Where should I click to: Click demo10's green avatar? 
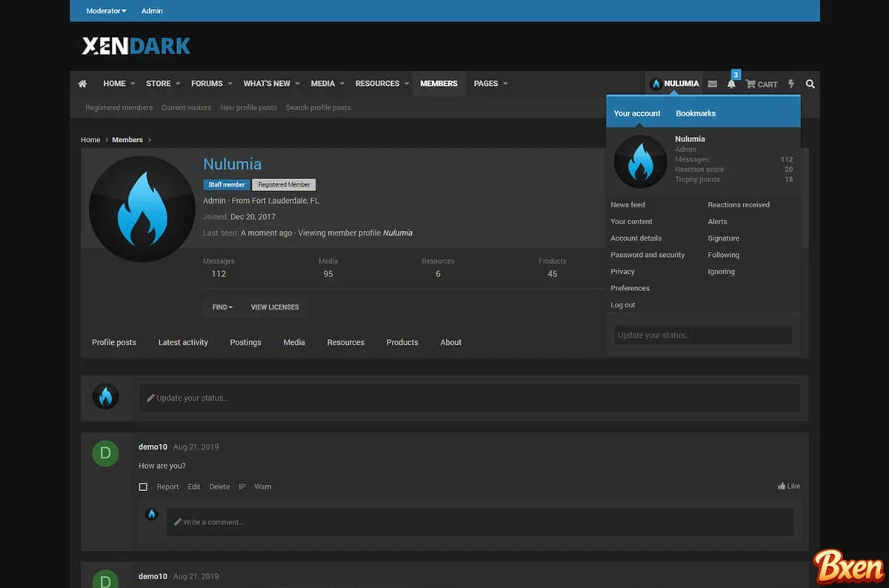[106, 453]
